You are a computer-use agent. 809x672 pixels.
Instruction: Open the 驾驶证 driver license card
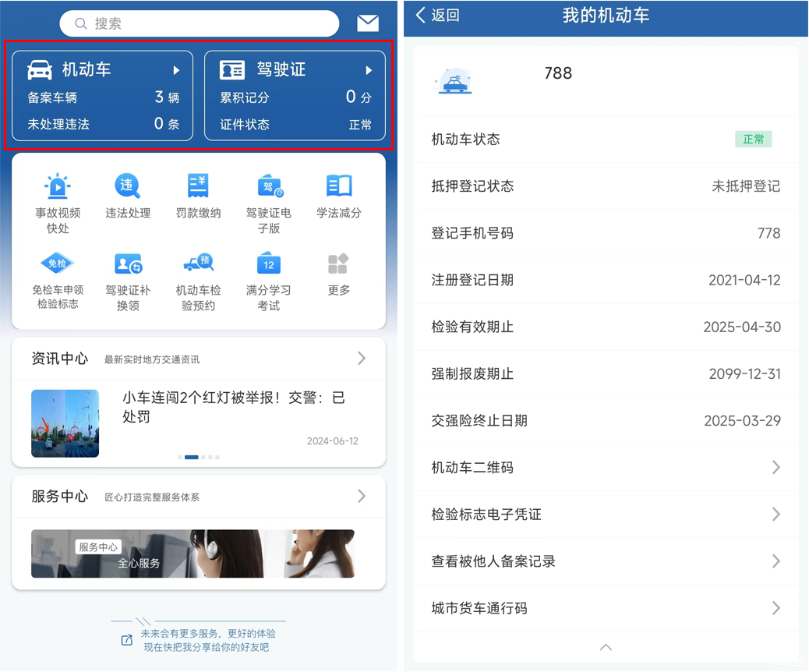click(295, 96)
